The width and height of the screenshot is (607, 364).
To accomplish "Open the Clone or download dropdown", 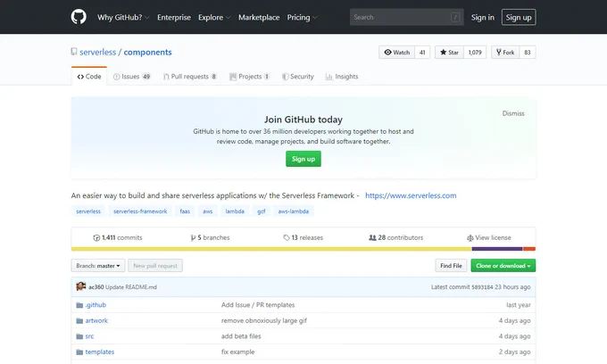I will click(503, 266).
